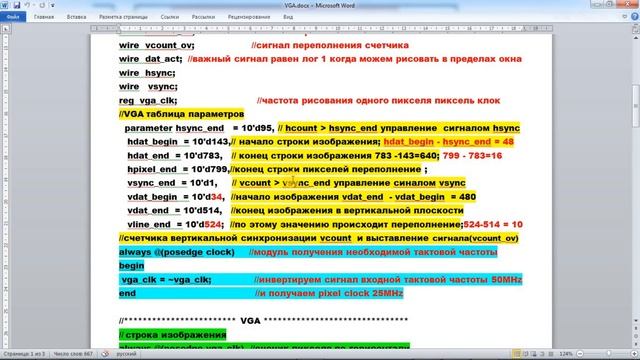This screenshot has width=640, height=360.
Task: Click the vertical scrollbar thumb
Action: (636, 106)
